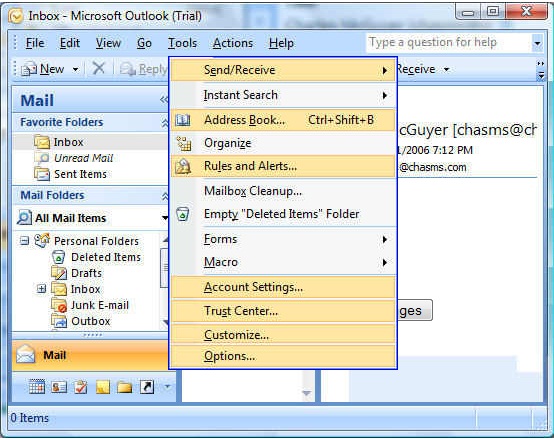
Task: Expand the Send/Receive submenu
Action: 283,70
